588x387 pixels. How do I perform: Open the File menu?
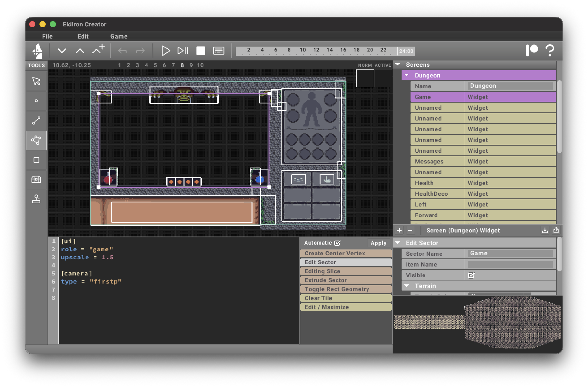pos(47,36)
